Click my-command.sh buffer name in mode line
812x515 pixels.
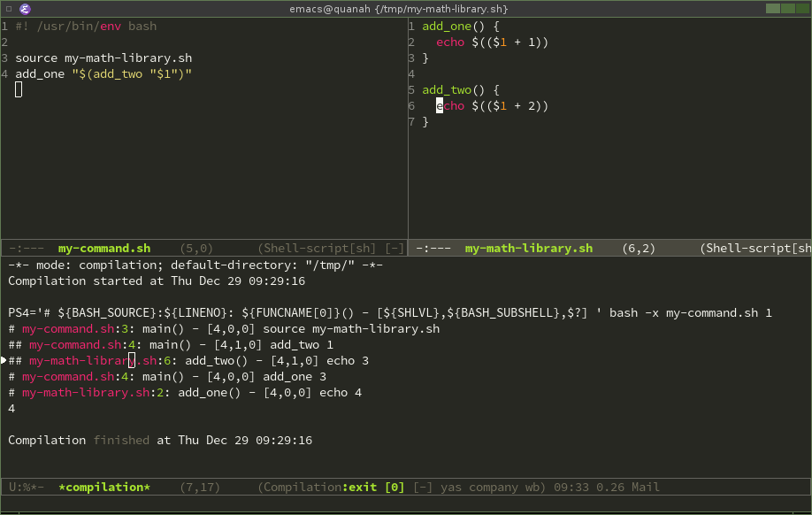[x=104, y=249]
